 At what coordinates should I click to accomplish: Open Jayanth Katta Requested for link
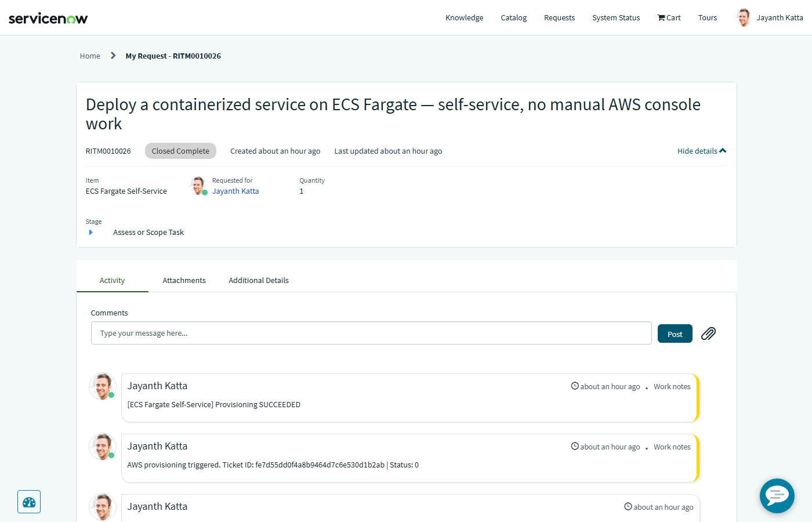coord(235,191)
